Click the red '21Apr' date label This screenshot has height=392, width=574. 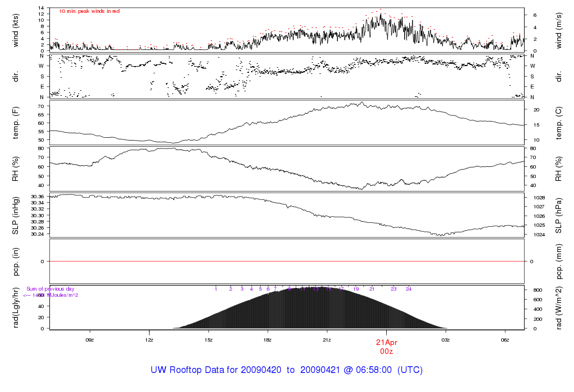click(387, 343)
